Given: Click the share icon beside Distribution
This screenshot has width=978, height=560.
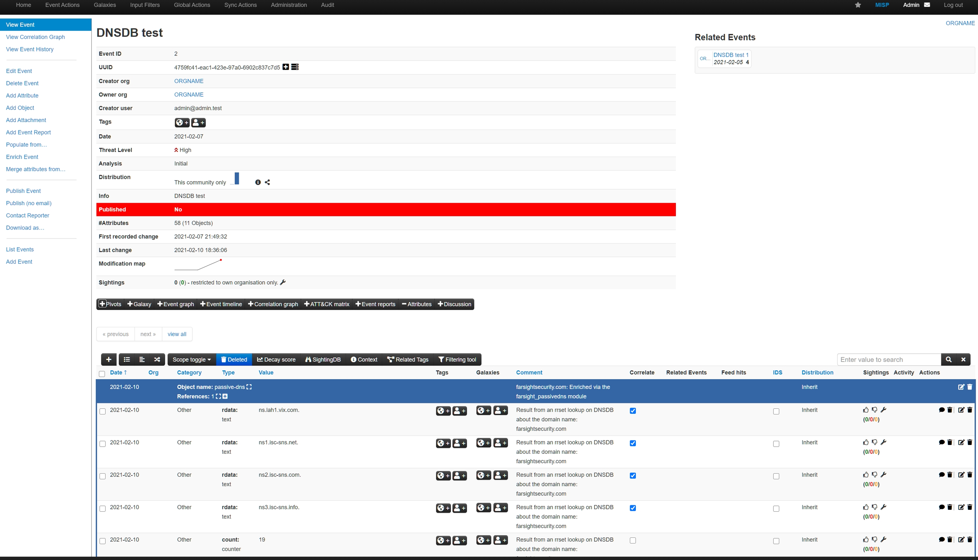Looking at the screenshot, I should click(x=267, y=182).
